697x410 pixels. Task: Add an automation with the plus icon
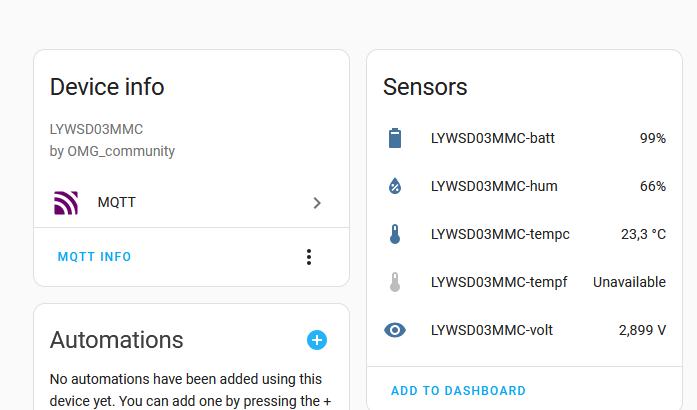pyautogui.click(x=317, y=340)
